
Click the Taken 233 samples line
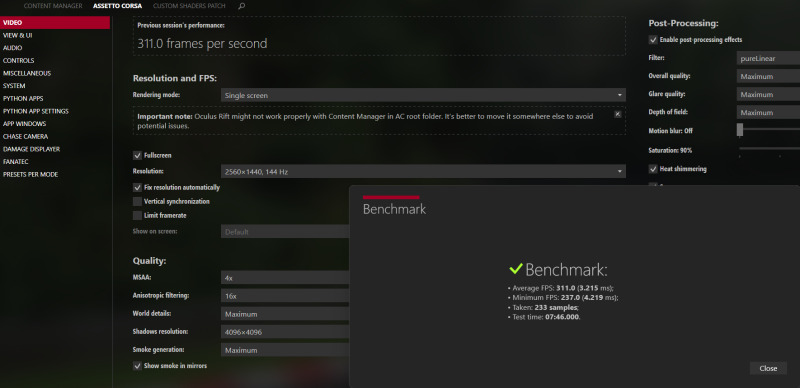(x=543, y=307)
